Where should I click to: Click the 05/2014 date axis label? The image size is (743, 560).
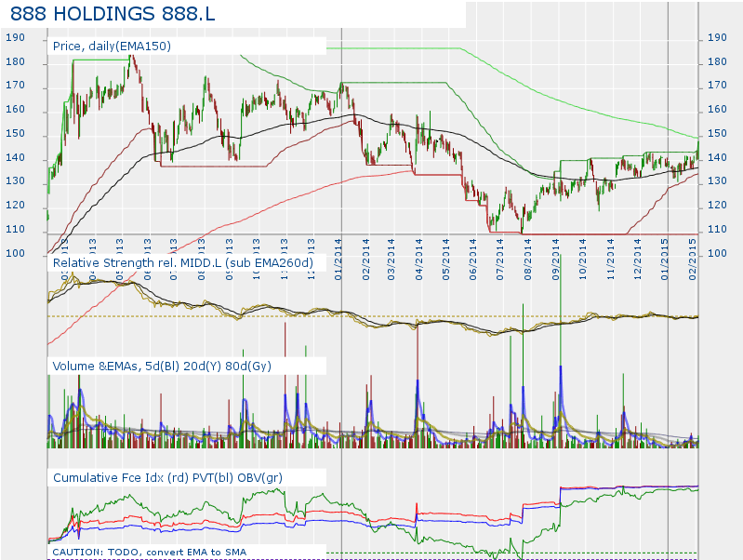click(445, 260)
